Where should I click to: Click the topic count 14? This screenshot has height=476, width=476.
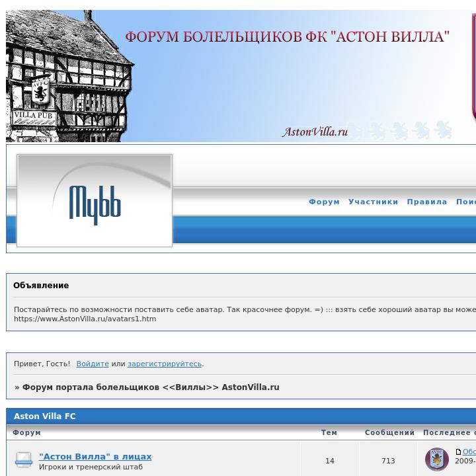point(330,461)
